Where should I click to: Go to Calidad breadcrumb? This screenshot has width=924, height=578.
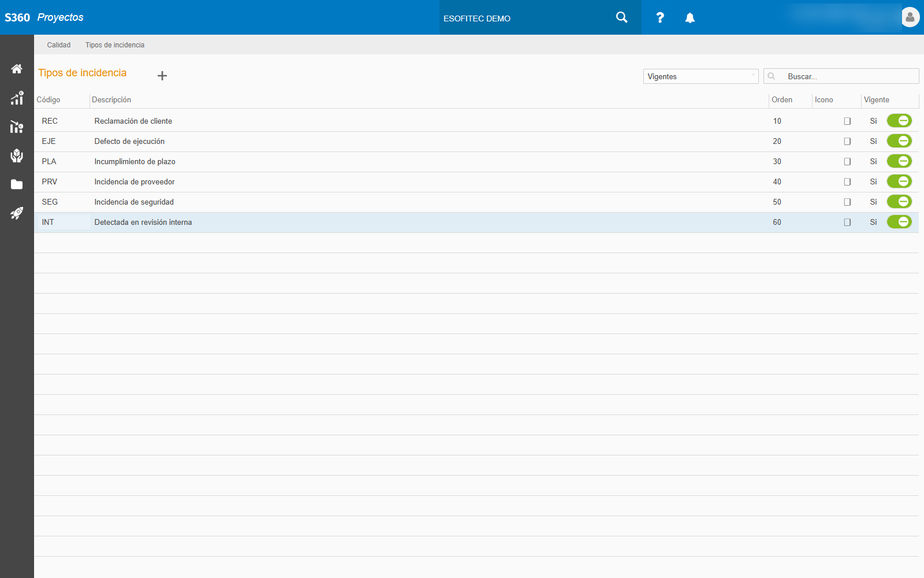[59, 45]
